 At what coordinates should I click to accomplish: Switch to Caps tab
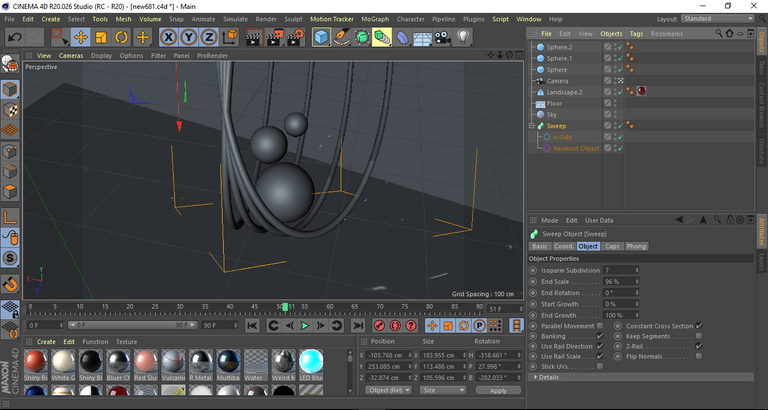(x=612, y=246)
